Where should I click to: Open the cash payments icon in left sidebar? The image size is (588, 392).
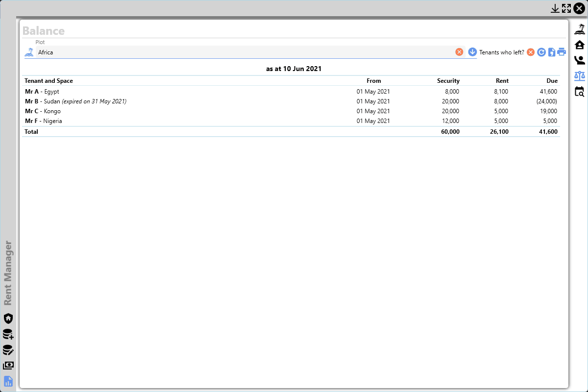tap(8, 366)
